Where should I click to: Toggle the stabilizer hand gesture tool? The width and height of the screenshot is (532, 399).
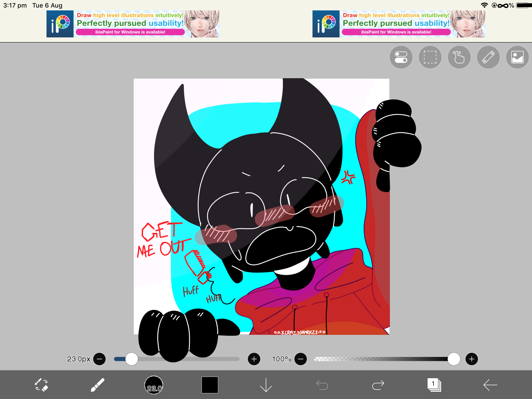tap(459, 57)
